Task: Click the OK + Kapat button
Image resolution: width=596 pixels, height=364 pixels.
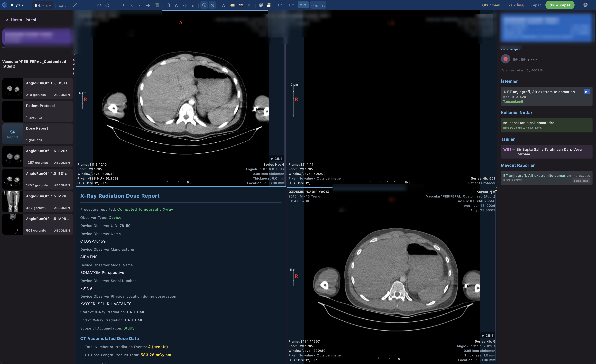Action: pyautogui.click(x=560, y=5)
